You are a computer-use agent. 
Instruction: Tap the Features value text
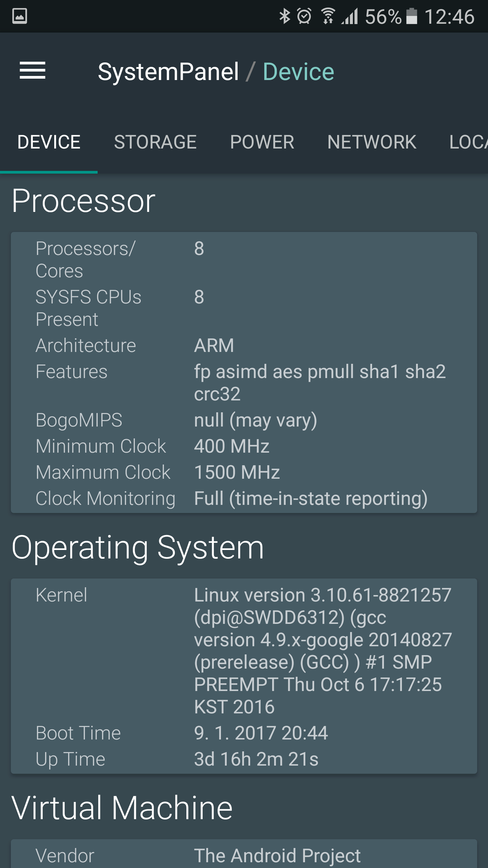[x=320, y=382]
